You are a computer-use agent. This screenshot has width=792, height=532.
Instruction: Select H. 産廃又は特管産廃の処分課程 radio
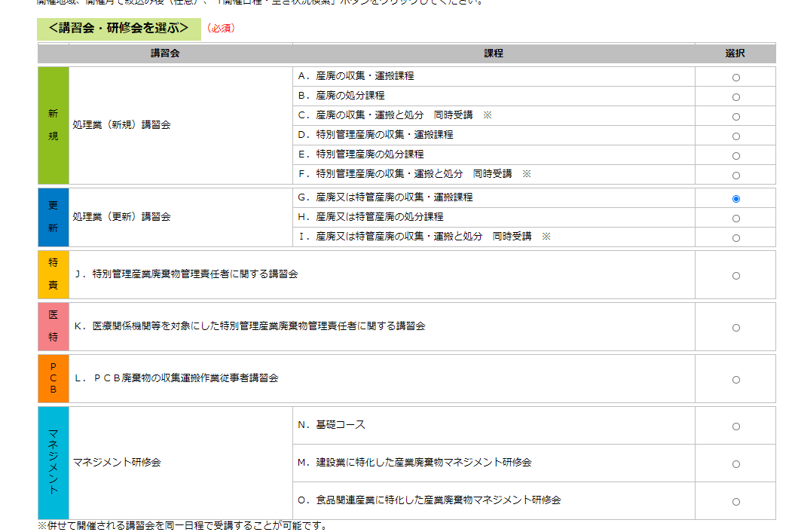click(735, 219)
